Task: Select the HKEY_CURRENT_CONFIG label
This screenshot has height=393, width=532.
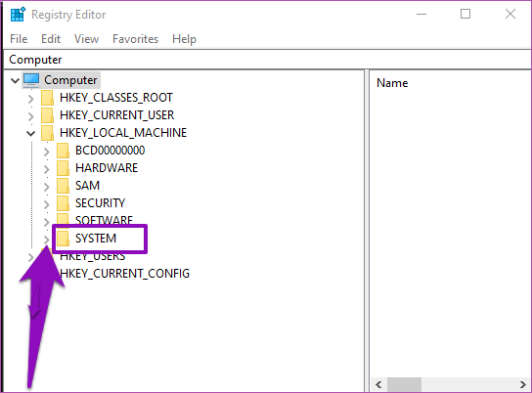Action: 124,274
